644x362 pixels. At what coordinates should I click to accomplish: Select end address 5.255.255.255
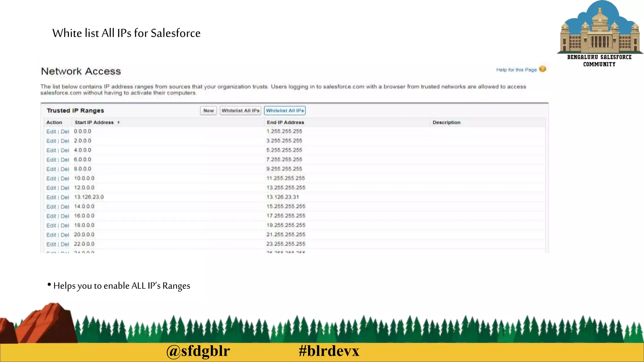[284, 150]
